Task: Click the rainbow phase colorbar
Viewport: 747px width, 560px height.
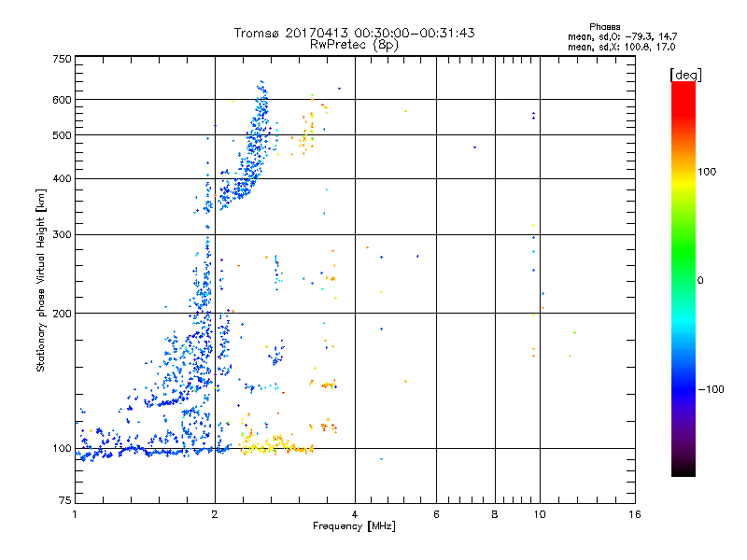Action: click(x=684, y=279)
